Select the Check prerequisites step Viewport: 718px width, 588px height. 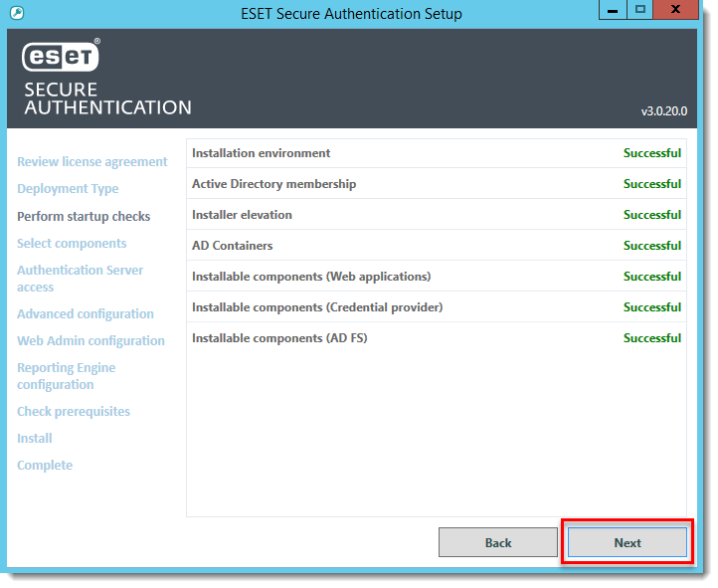(x=74, y=411)
